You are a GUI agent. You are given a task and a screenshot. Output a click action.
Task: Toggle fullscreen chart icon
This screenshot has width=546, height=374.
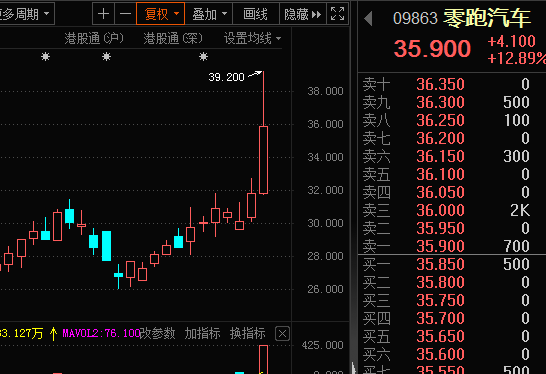337,14
